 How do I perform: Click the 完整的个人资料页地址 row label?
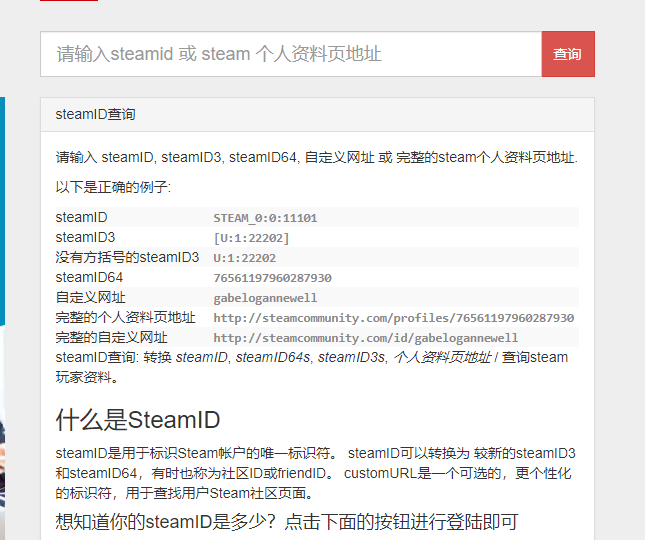pos(126,317)
